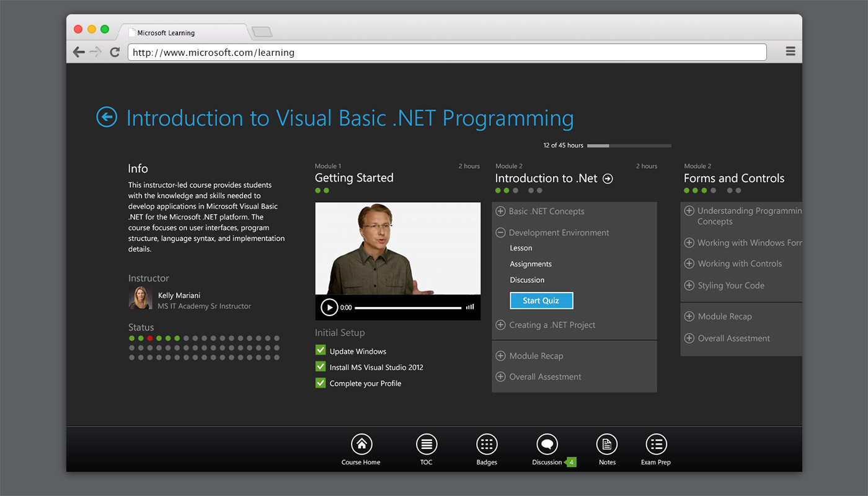Viewport: 868px width, 496px height.
Task: Open the Getting Started module heading
Action: [x=354, y=178]
